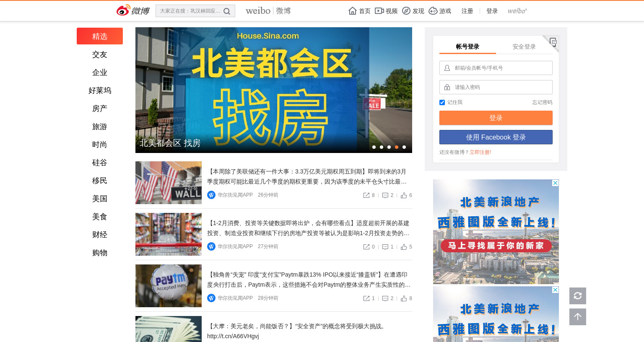Select 好莱坞 category

pyautogui.click(x=100, y=91)
